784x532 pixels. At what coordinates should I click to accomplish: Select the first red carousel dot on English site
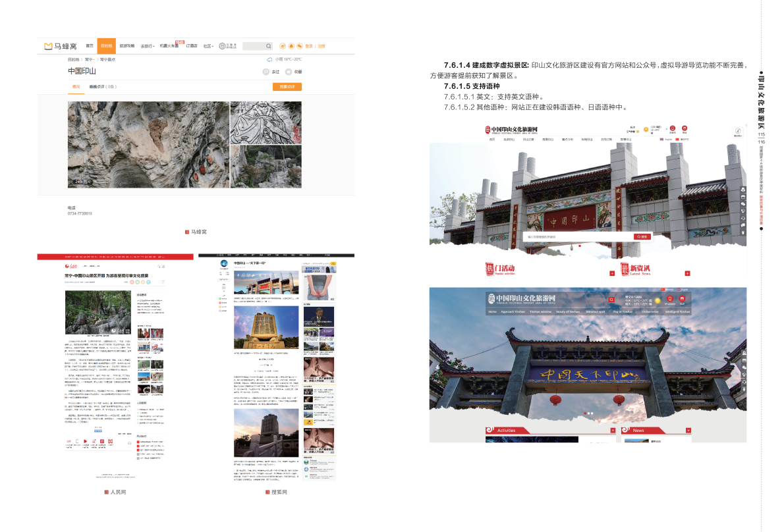[x=586, y=413]
